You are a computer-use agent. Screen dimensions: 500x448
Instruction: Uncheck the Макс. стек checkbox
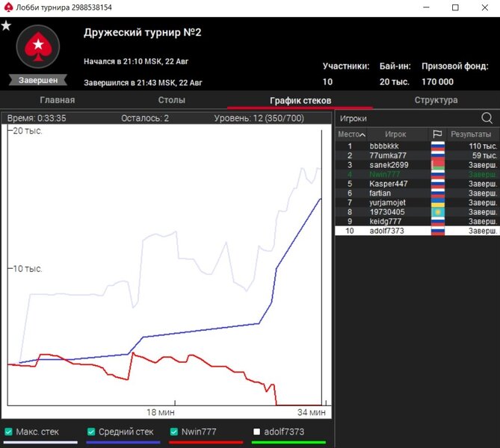click(x=8, y=432)
